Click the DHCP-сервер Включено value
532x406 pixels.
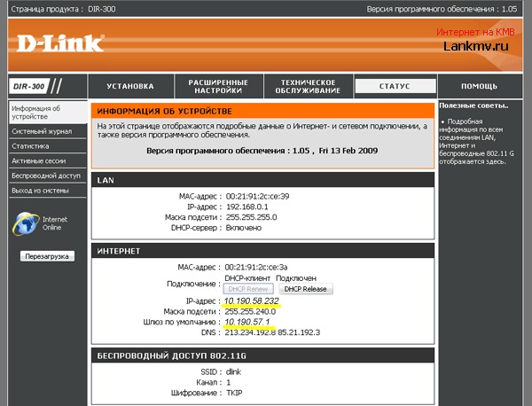pyautogui.click(x=244, y=228)
